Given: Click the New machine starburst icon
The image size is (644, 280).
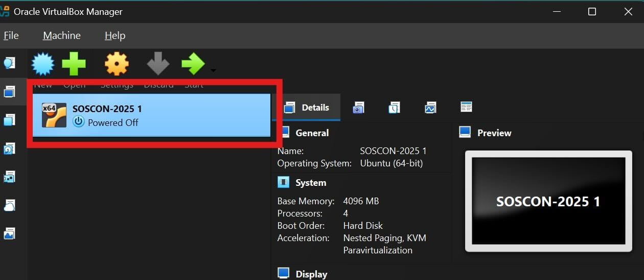Looking at the screenshot, I should 43,64.
